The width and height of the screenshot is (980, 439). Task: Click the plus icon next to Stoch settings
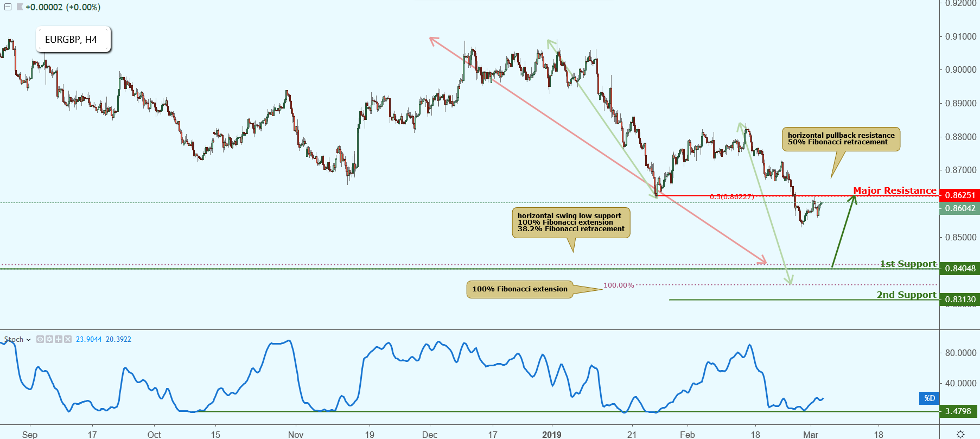coord(59,339)
